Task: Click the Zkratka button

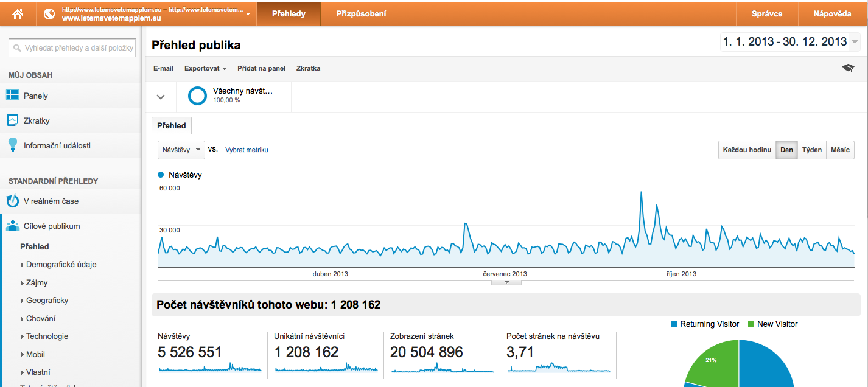Action: [308, 68]
